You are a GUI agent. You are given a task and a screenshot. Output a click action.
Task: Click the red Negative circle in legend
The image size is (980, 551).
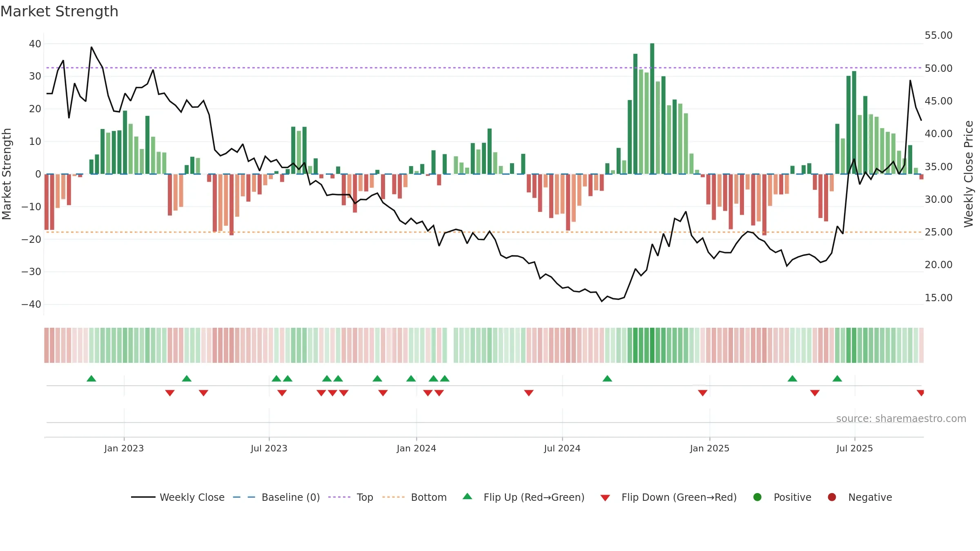tap(832, 497)
